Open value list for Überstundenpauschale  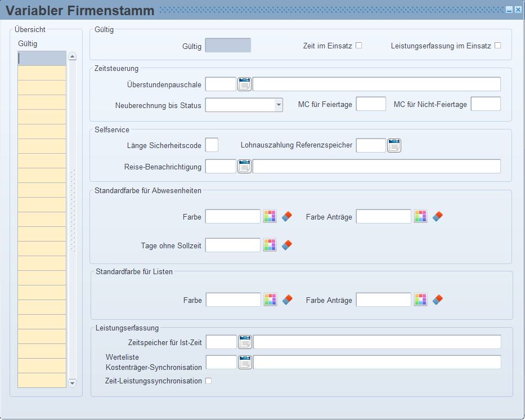pyautogui.click(x=244, y=84)
